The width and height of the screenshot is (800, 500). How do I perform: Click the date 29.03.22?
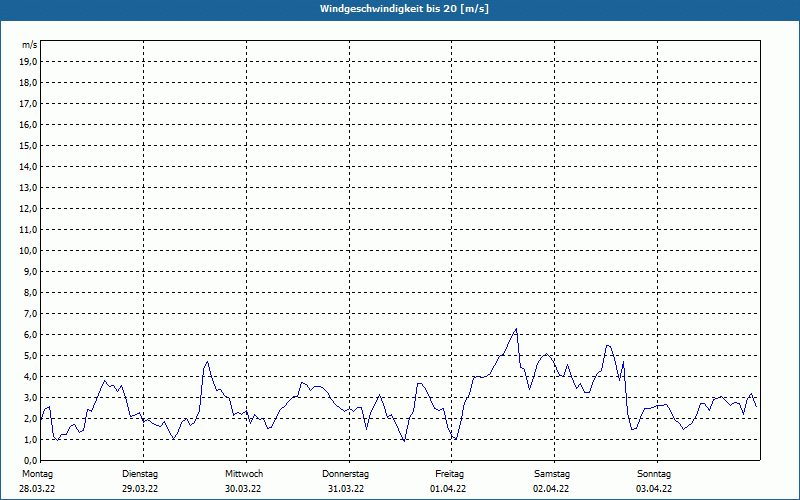(140, 489)
